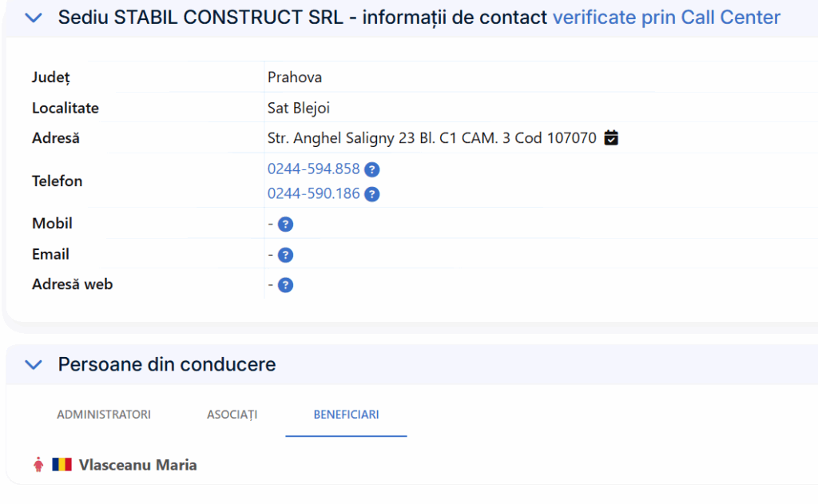Click the calendar-check icon after the address

pyautogui.click(x=611, y=138)
